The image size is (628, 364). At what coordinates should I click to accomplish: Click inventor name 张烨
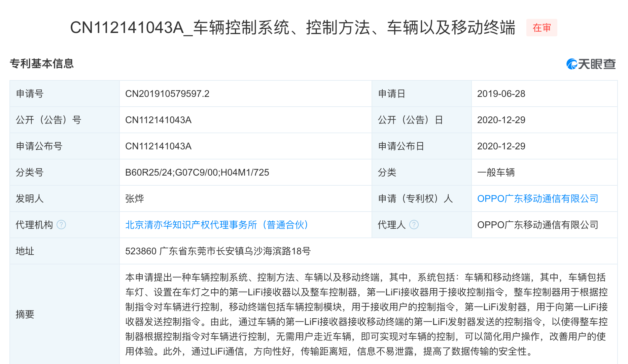[135, 198]
